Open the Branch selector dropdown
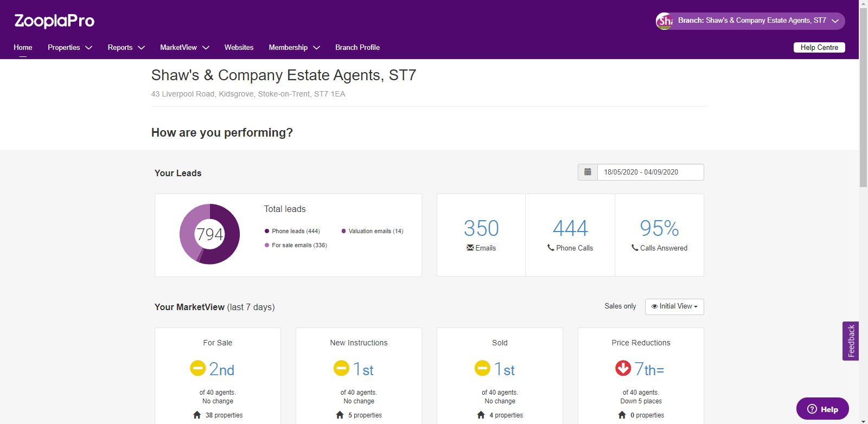 (750, 21)
